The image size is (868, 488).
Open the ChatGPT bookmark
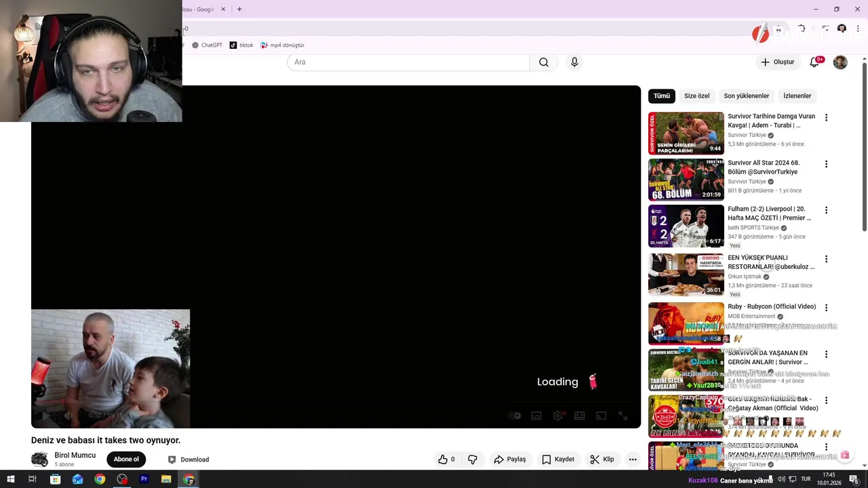pos(207,45)
